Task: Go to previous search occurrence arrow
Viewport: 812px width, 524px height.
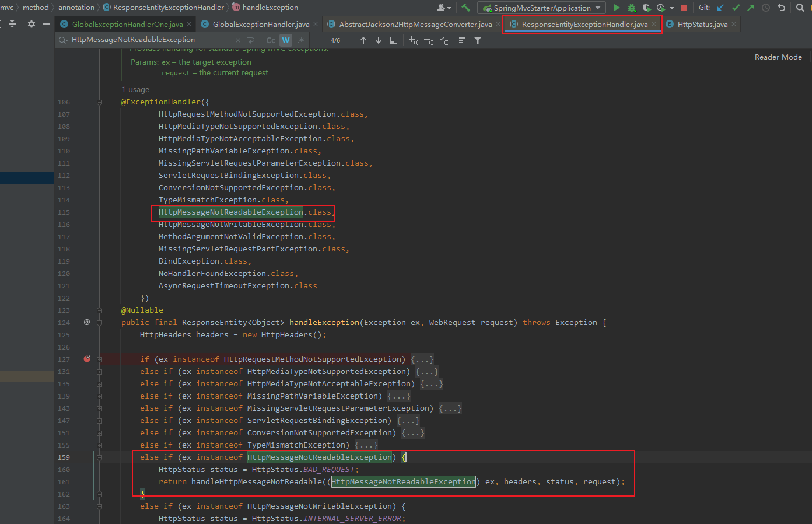Action: (363, 40)
